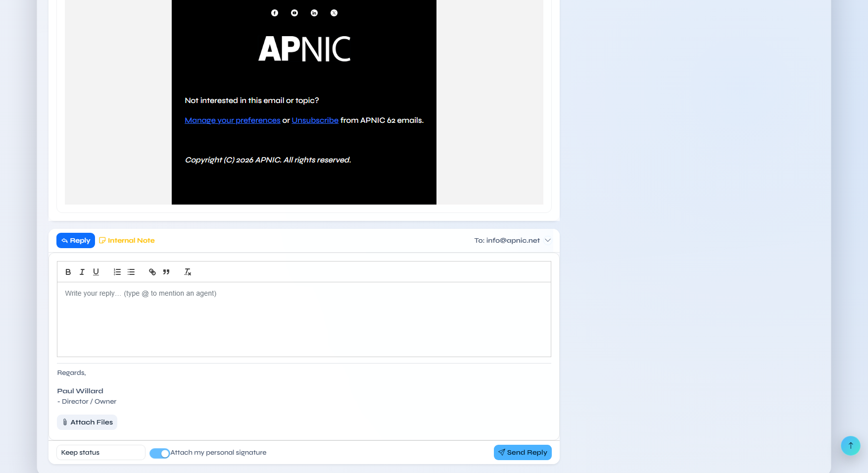
Task: Open APNIC YouTube icon link
Action: [x=294, y=13]
